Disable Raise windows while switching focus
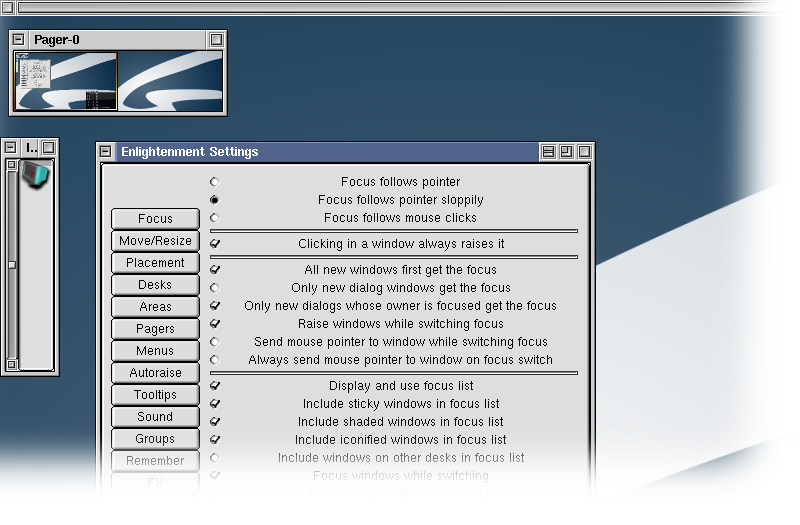800x525 pixels. tap(215, 323)
